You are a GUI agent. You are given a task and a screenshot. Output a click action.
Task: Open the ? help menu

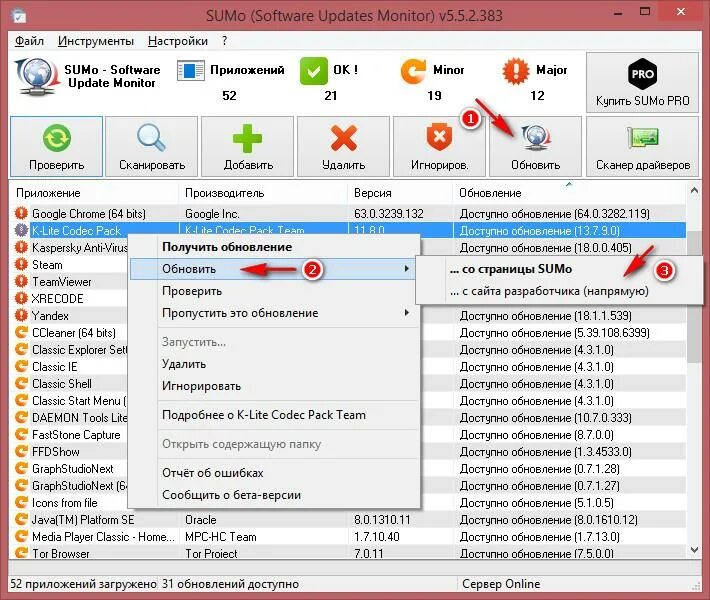coord(225,41)
